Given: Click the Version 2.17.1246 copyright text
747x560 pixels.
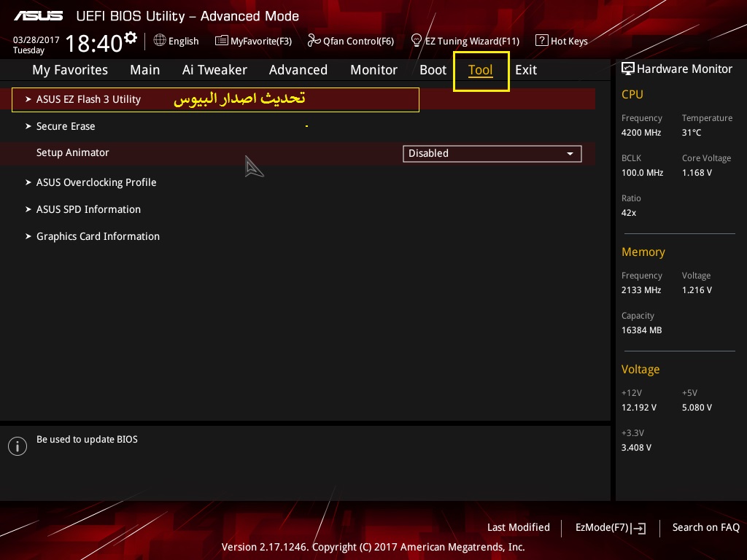Looking at the screenshot, I should coord(373,547).
